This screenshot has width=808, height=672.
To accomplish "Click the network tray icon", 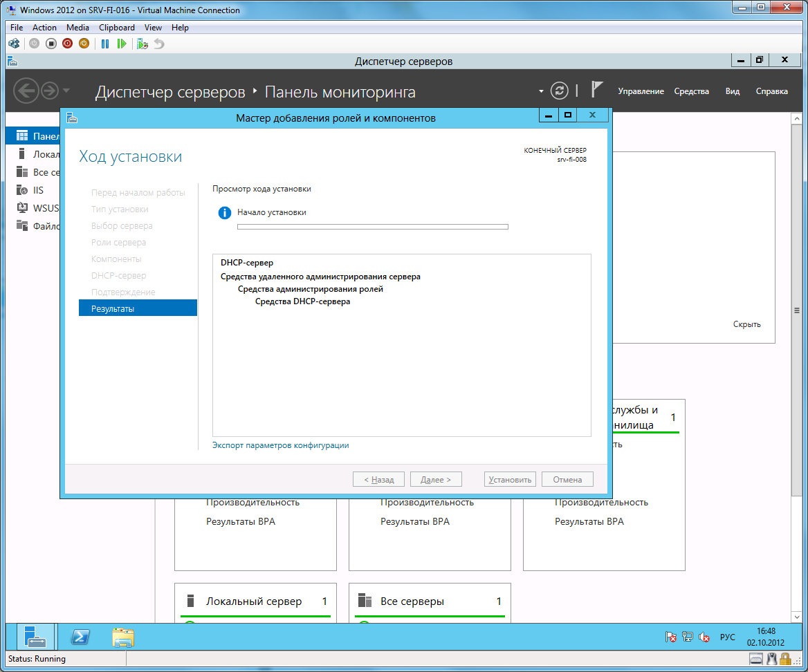I will tap(687, 637).
